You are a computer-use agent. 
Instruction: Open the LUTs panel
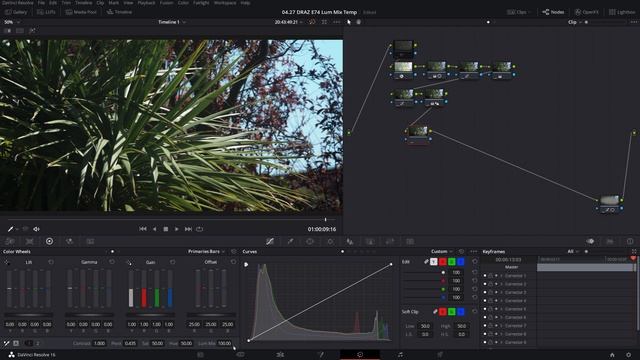pyautogui.click(x=46, y=12)
